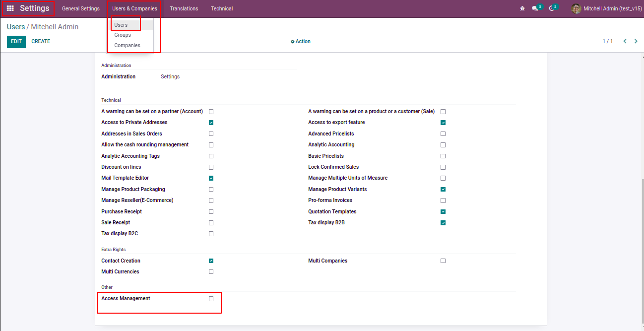Image resolution: width=644 pixels, height=331 pixels.
Task: Open the Technical dropdown menu
Action: pyautogui.click(x=222, y=8)
